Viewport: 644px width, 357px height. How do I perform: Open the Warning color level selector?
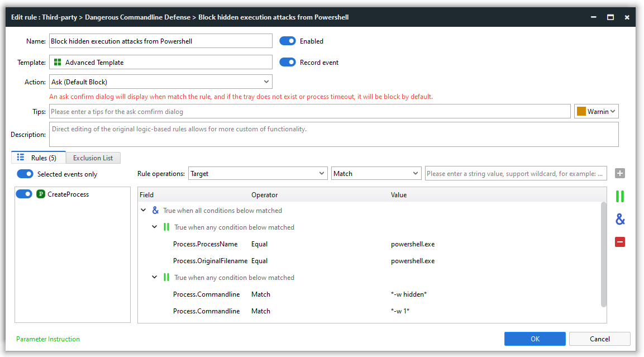tap(597, 112)
